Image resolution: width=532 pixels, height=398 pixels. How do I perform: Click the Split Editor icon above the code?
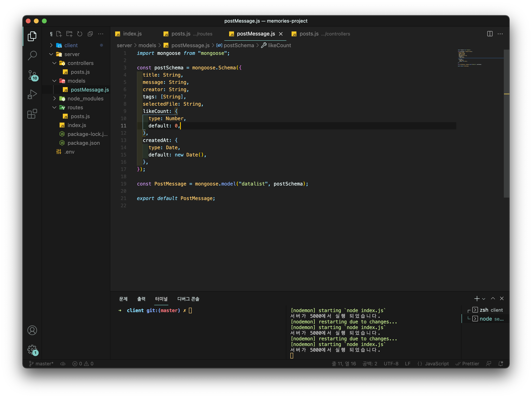[x=490, y=34]
